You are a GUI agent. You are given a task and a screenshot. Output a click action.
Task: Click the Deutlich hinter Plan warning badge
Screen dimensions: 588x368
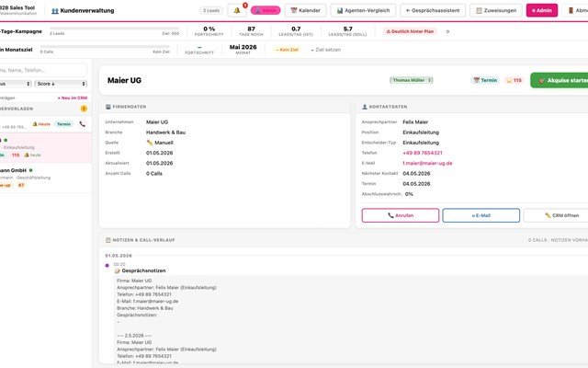411,31
